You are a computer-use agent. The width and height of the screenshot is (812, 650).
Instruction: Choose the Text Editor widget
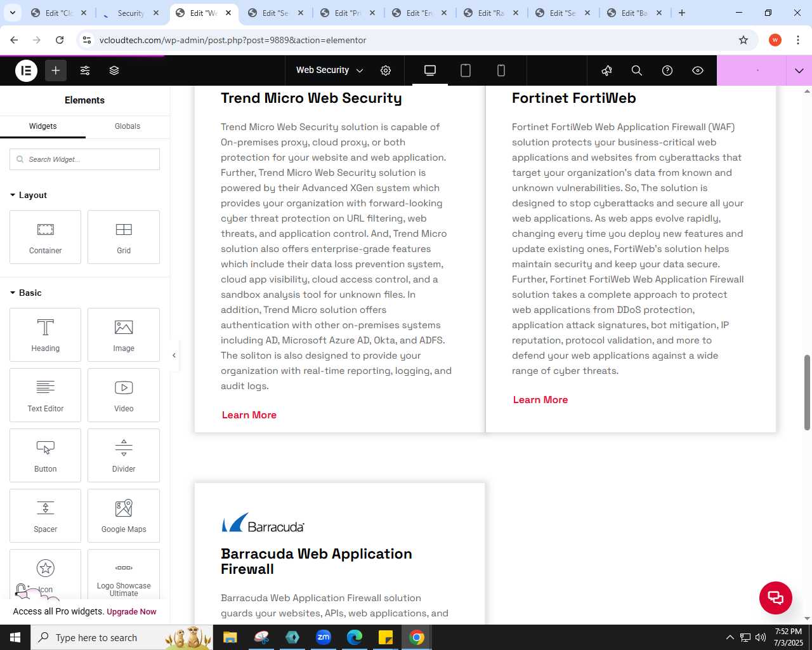click(x=45, y=395)
